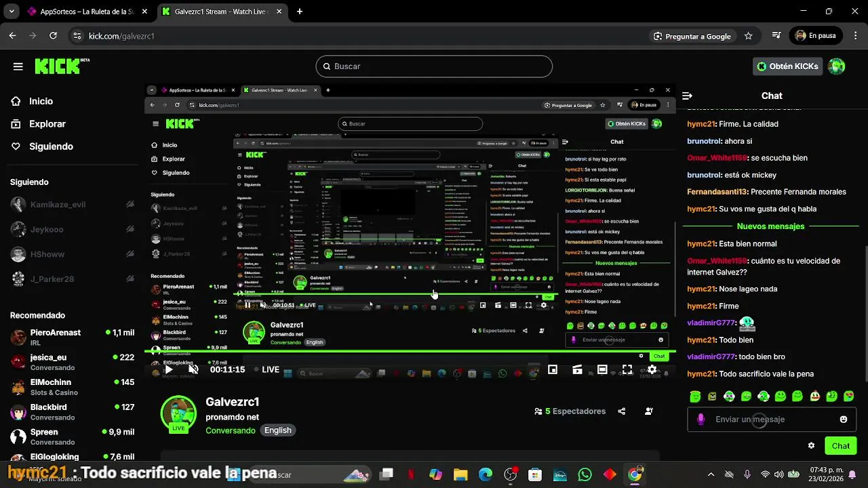Open the En pausa profile chip
868x488 pixels.
[816, 36]
